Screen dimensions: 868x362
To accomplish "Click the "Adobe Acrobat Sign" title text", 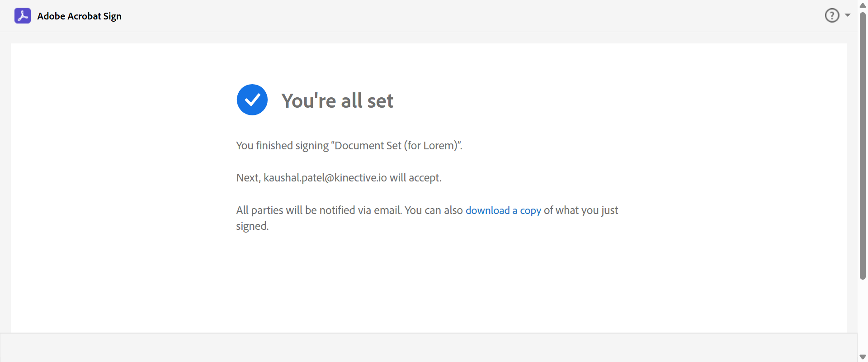I will tap(79, 16).
